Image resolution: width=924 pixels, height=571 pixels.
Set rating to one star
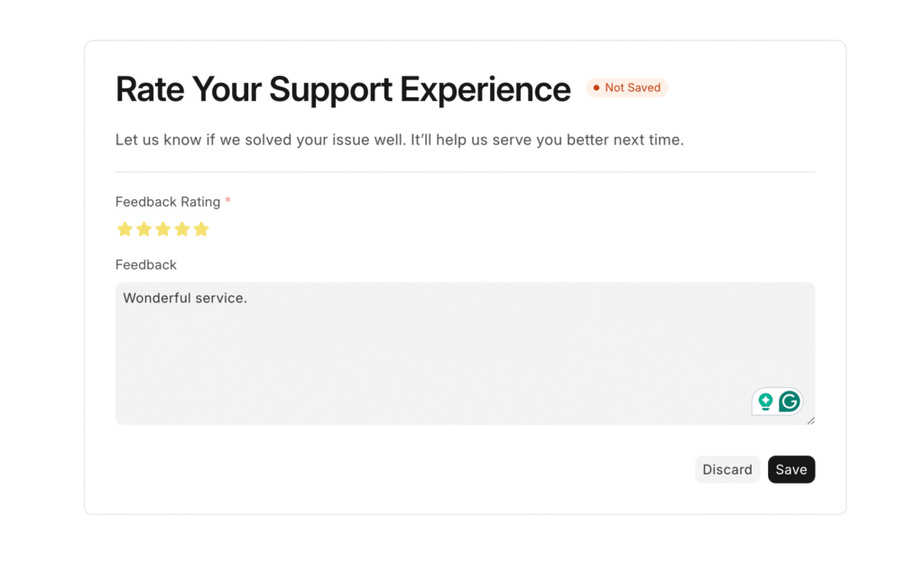(125, 229)
